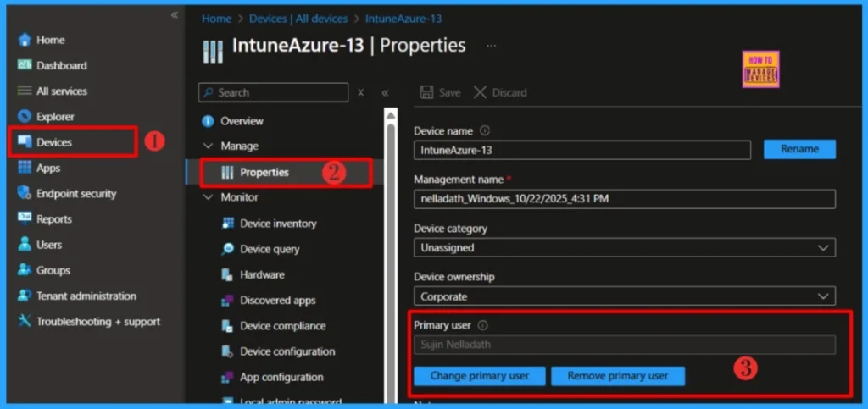Click the Discovered apps icon
The image size is (868, 409).
227,300
